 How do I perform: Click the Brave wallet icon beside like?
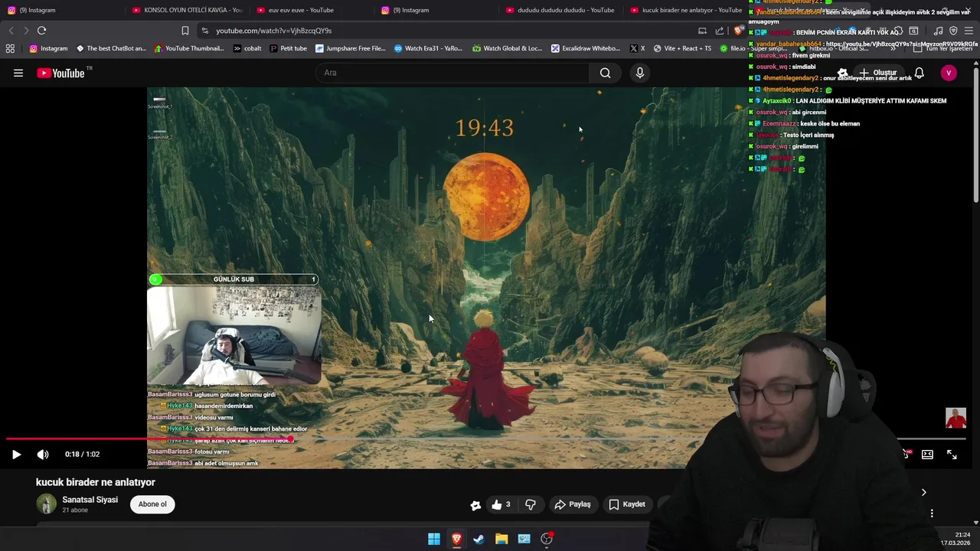click(475, 505)
